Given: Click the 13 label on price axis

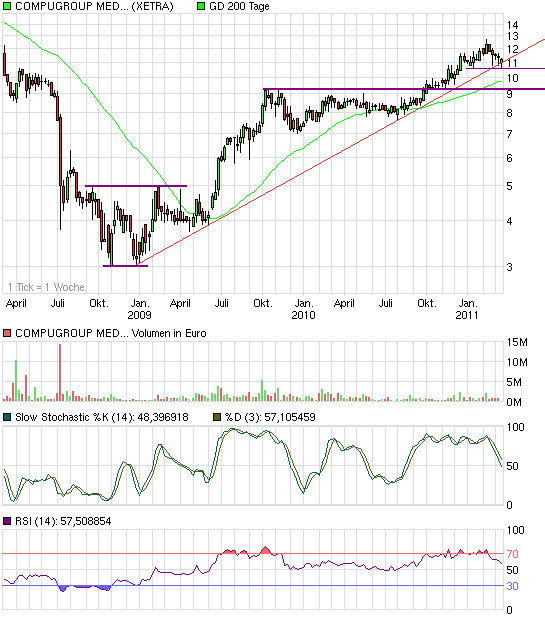Looking at the screenshot, I should [x=512, y=37].
